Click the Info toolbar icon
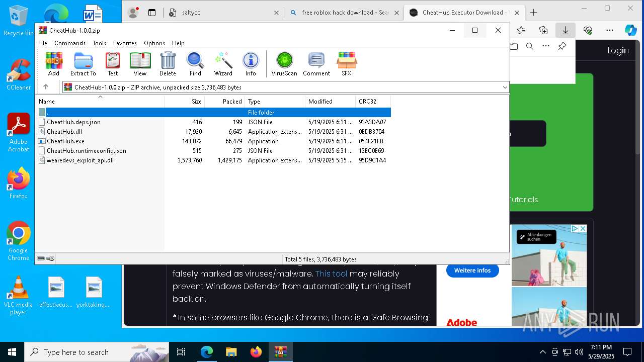Image resolution: width=644 pixels, height=362 pixels. (251, 64)
